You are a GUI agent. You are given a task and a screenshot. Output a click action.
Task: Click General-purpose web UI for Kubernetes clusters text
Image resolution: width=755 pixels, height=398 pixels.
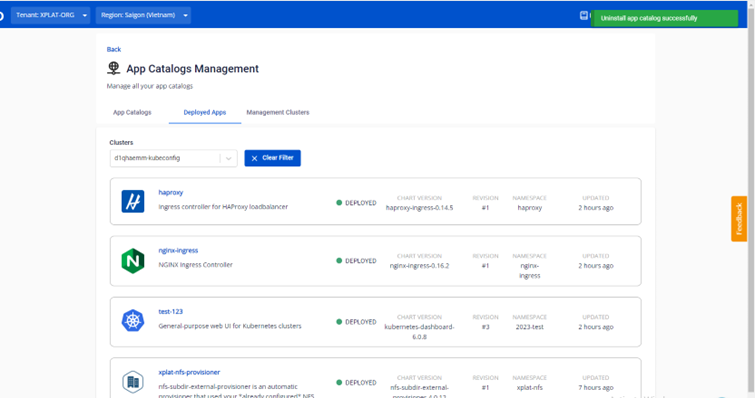coord(230,326)
